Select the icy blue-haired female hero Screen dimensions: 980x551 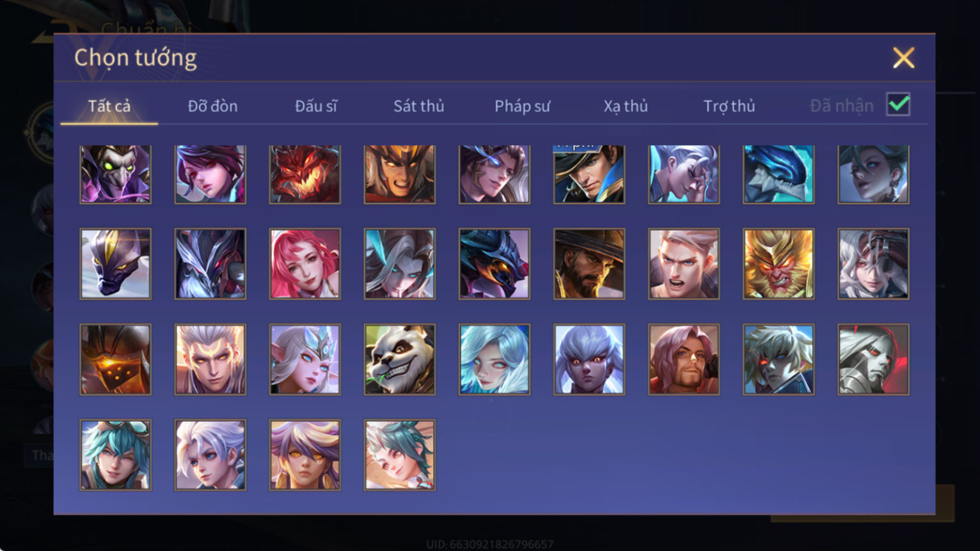coord(494,359)
